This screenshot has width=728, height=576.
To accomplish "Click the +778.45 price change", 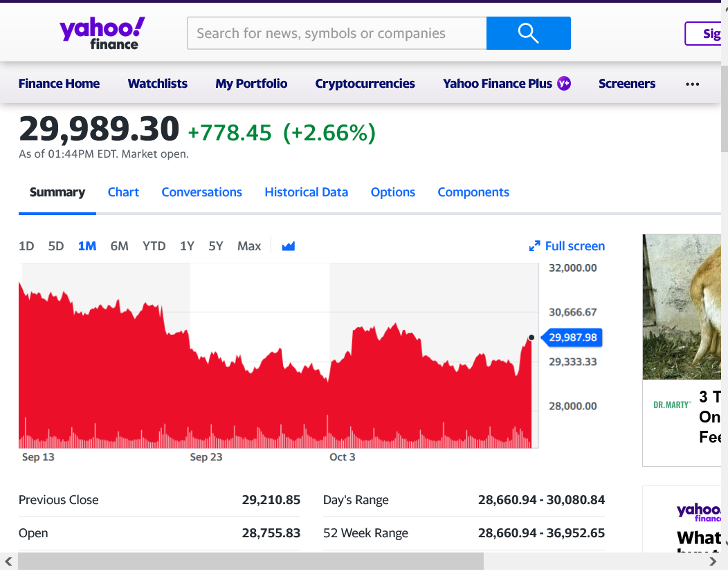I will coord(229,133).
